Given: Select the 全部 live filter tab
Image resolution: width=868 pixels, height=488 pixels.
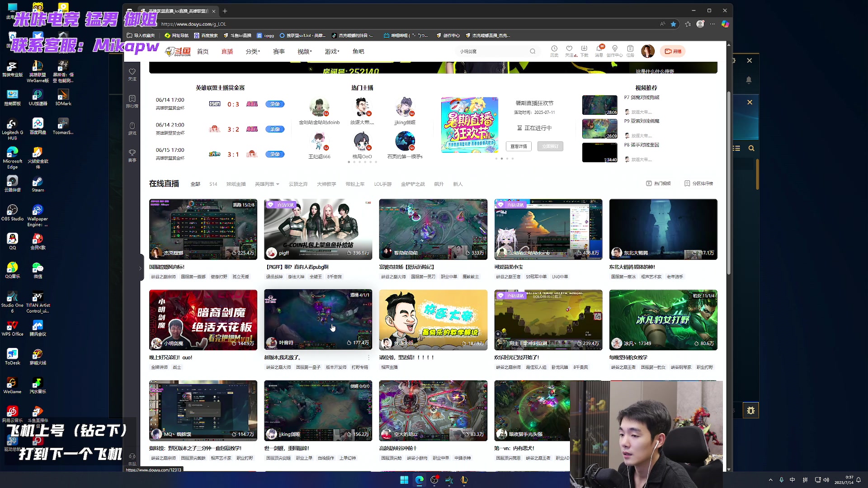Looking at the screenshot, I should pos(195,184).
